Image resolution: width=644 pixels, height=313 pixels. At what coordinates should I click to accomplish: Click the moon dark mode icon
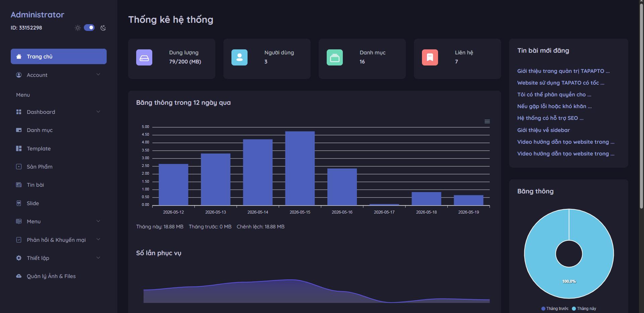click(x=103, y=28)
